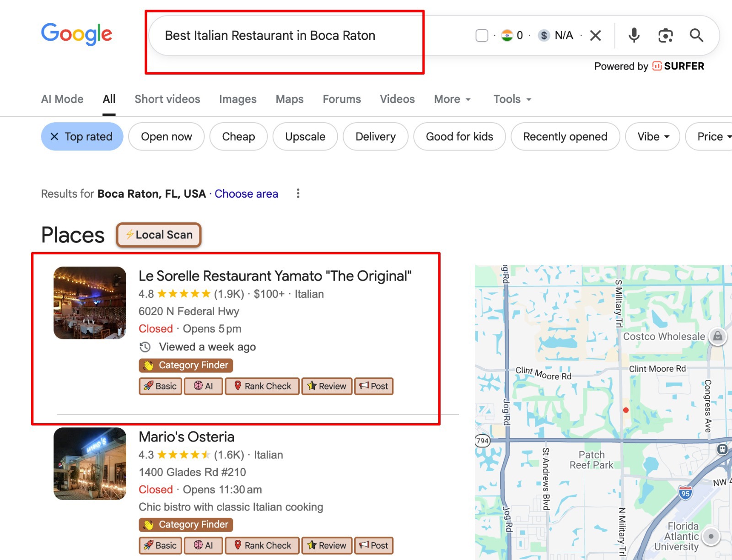Screen dimensions: 732x560
Task: Open Review tool for Mario's Osteria
Action: (x=327, y=545)
